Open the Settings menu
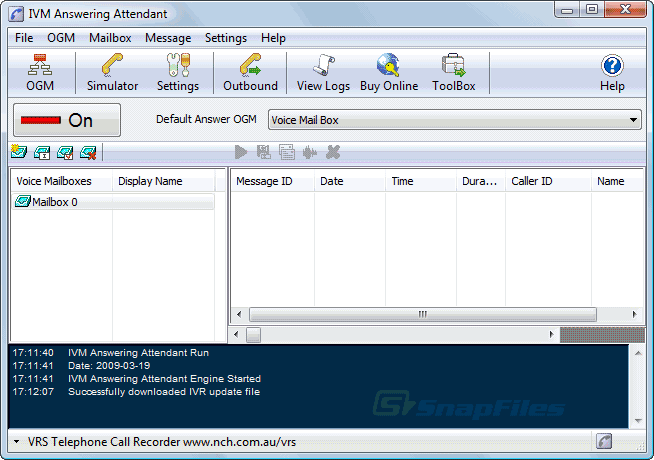Screen dimensions: 654x460 point(226,38)
